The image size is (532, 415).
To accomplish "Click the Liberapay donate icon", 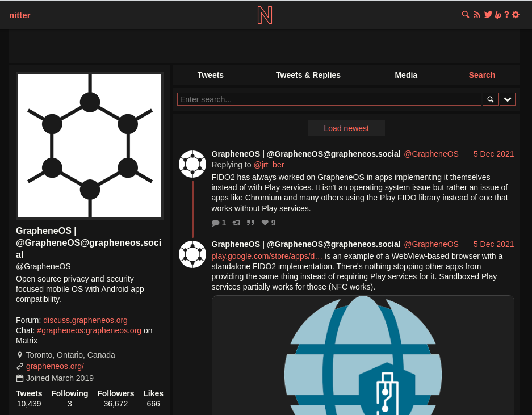I will [498, 15].
